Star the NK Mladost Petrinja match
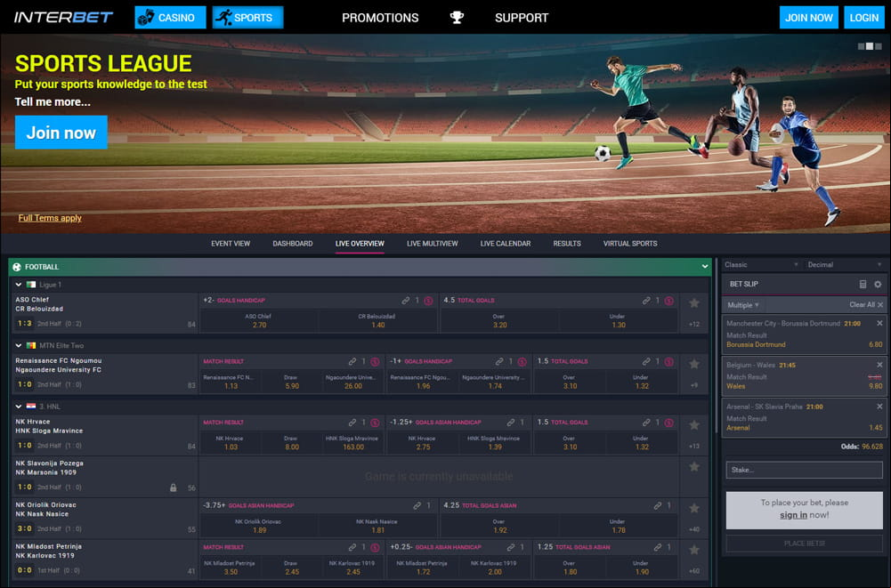 693,550
